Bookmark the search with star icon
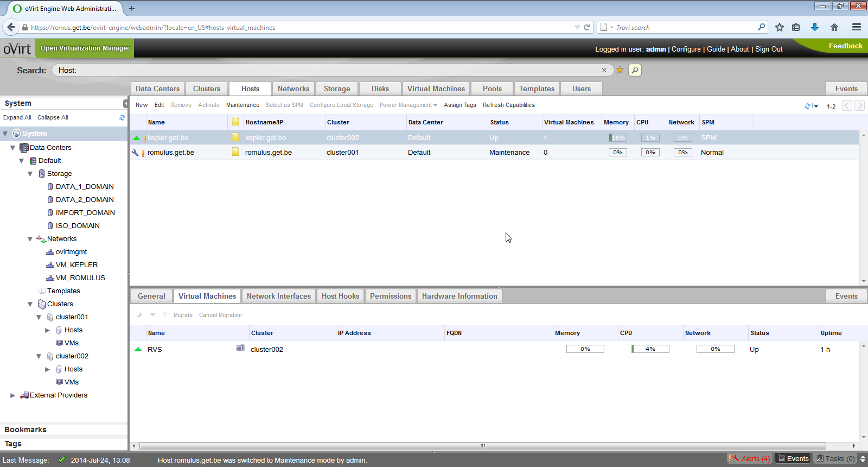 coord(620,70)
